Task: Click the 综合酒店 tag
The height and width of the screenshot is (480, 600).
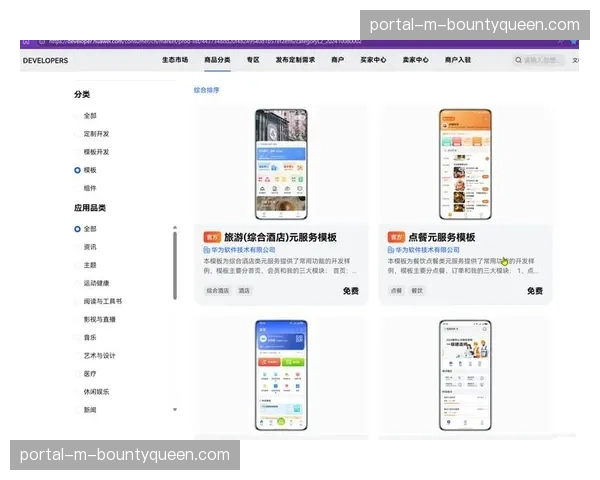Action: click(x=217, y=291)
